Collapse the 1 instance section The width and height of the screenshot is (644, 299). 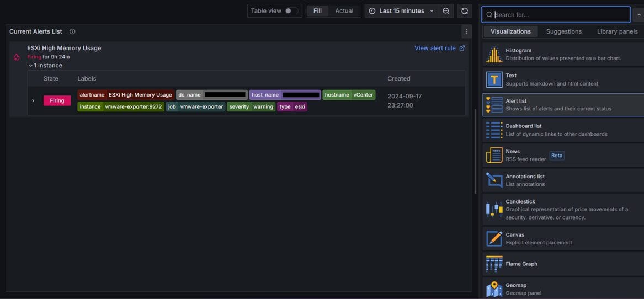coord(31,66)
